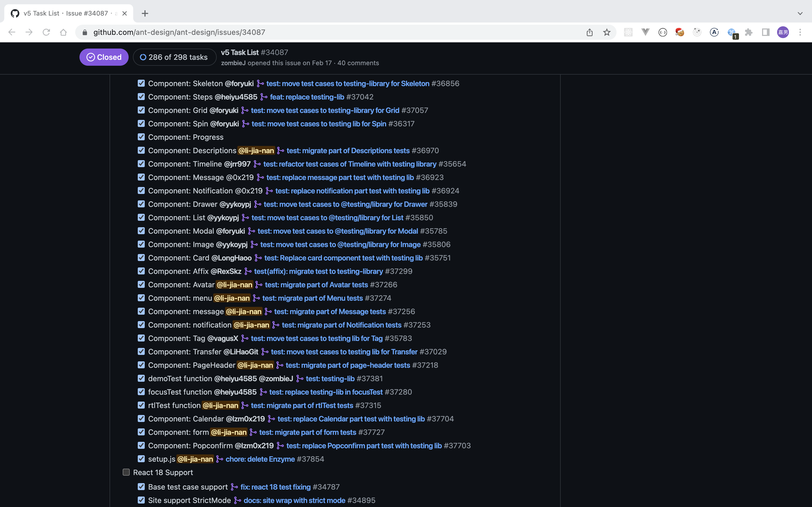Uncheck the setup.js task checkbox

141,459
